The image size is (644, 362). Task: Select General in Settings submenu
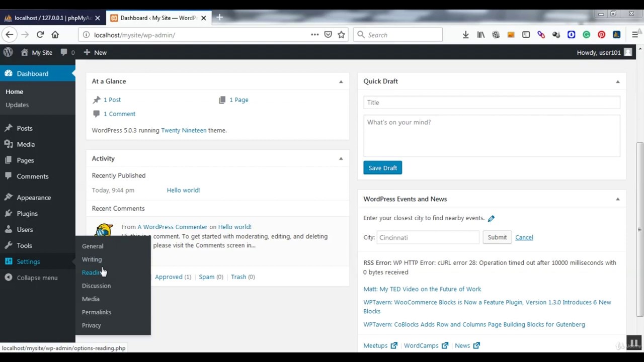click(93, 246)
